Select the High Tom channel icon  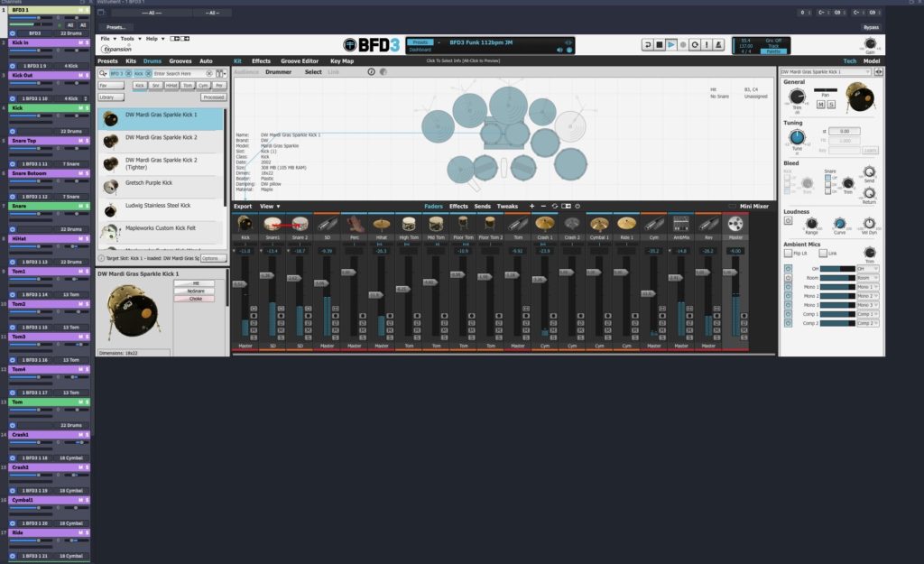409,224
